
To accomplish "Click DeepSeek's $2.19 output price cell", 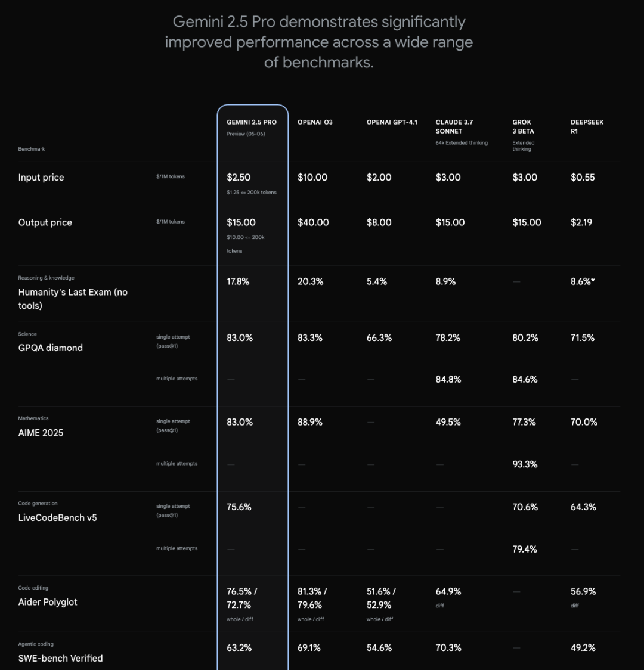I will (583, 222).
